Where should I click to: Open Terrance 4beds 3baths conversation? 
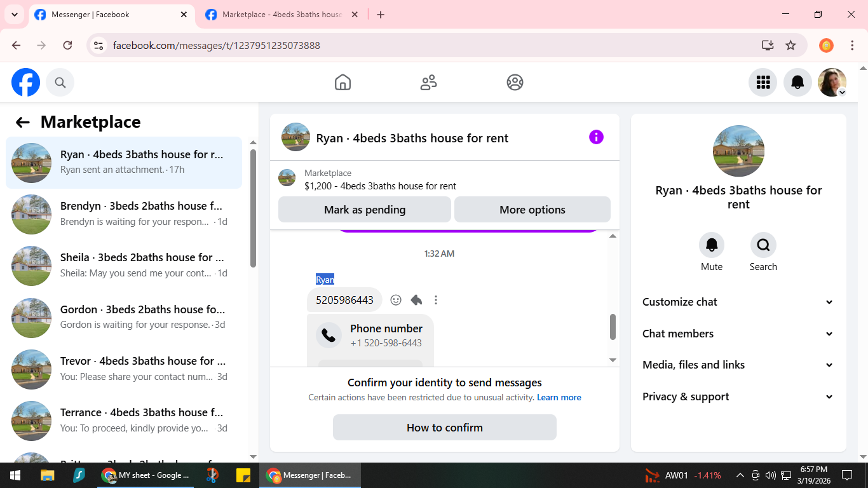pos(124,421)
